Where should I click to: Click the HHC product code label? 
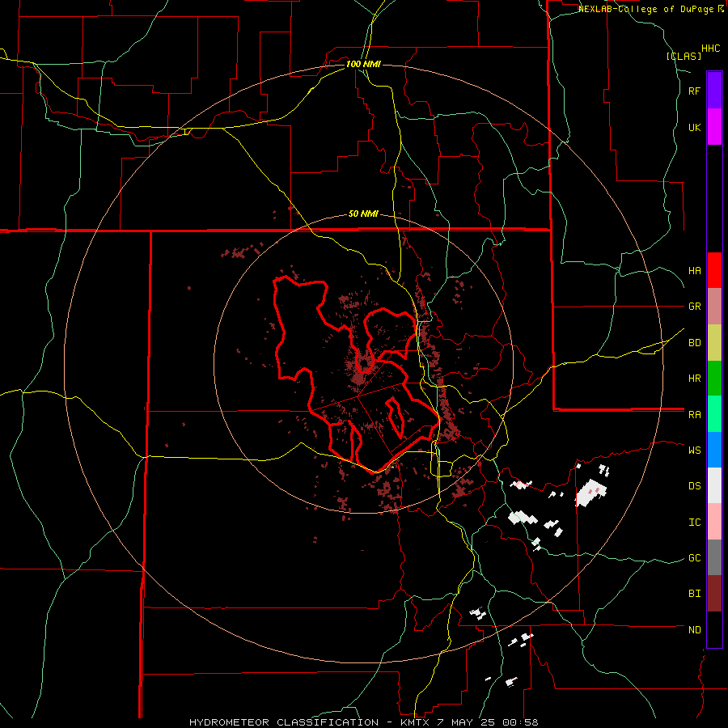pos(711,49)
